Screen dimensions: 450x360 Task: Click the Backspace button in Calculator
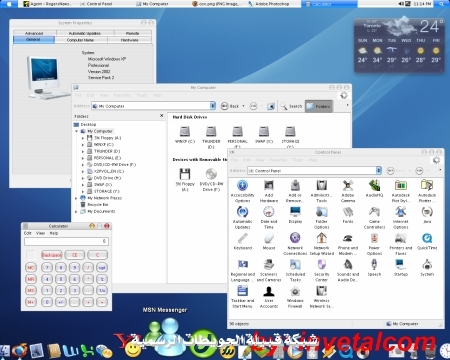pos(52,255)
